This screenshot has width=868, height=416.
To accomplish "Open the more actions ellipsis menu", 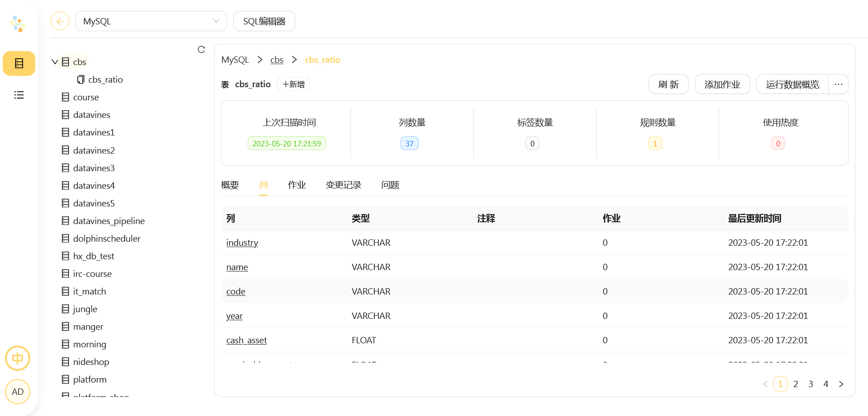I will 838,84.
